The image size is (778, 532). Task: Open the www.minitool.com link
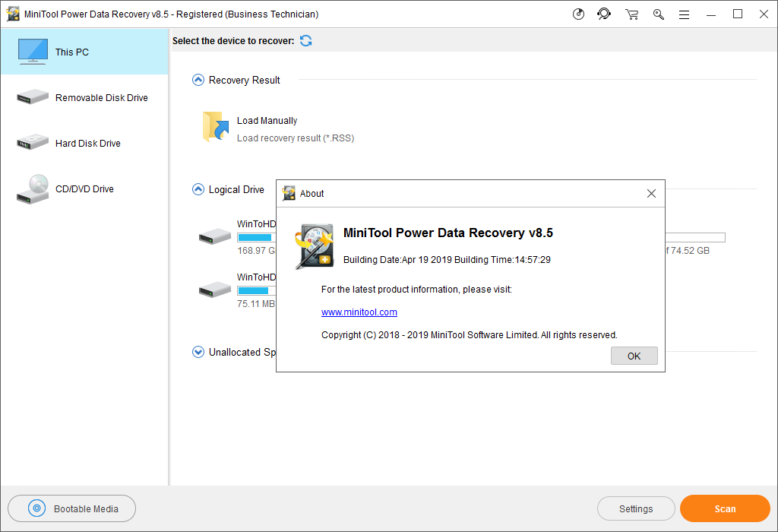click(359, 312)
